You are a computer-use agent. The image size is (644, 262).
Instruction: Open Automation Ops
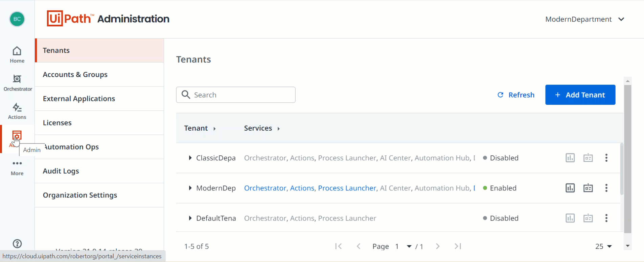click(99, 147)
